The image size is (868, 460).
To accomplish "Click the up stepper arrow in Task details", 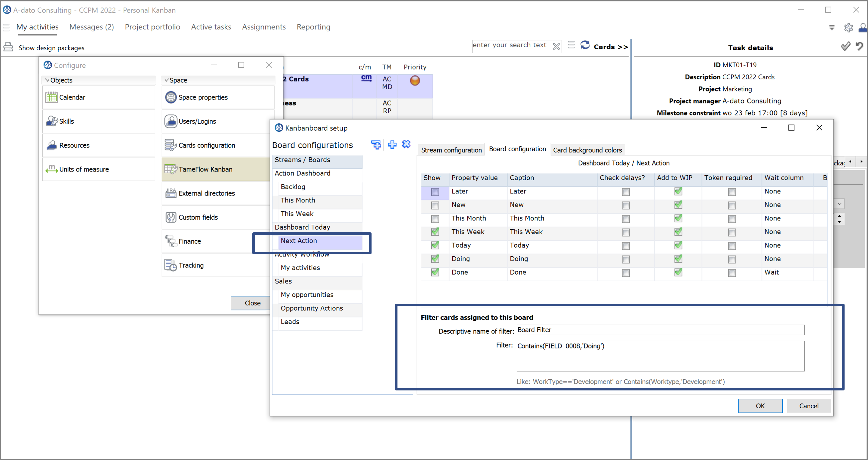I will [839, 216].
